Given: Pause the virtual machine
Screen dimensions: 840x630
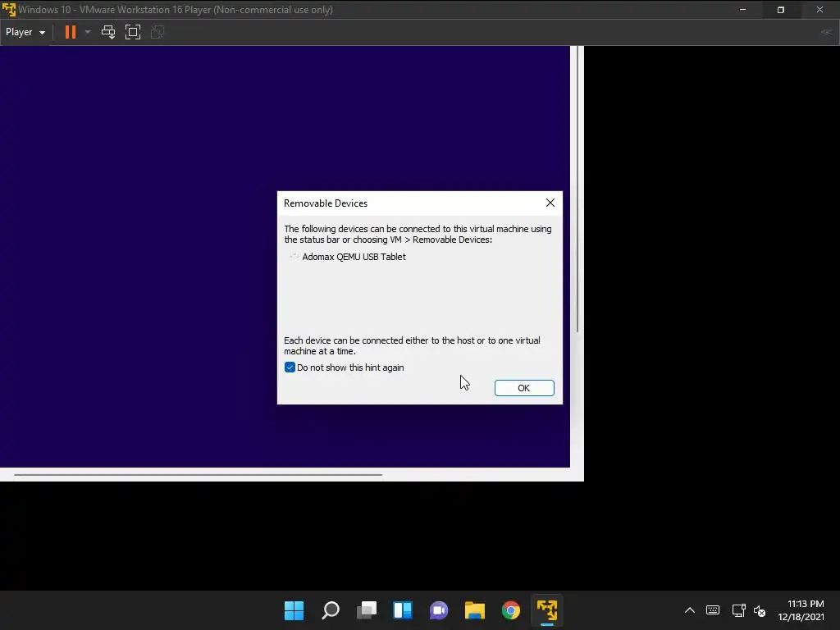Looking at the screenshot, I should pos(71,32).
